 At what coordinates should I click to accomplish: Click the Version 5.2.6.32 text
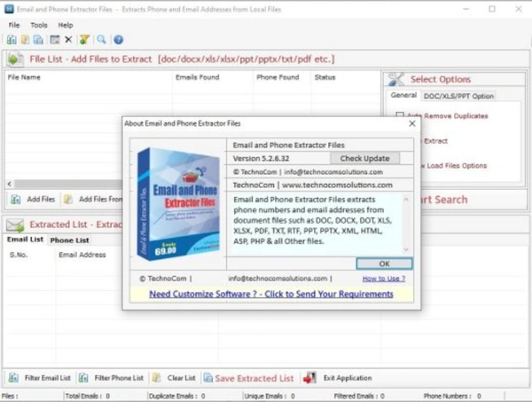click(261, 158)
